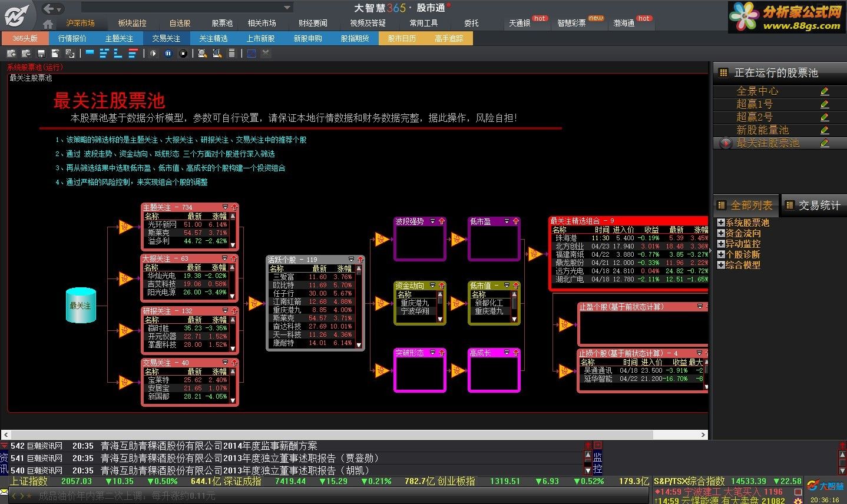Open the 自选股 menu tab

point(180,23)
